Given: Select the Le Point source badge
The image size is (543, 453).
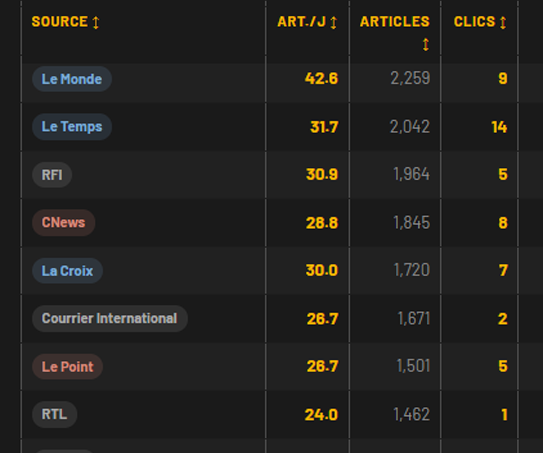Looking at the screenshot, I should point(67,366).
